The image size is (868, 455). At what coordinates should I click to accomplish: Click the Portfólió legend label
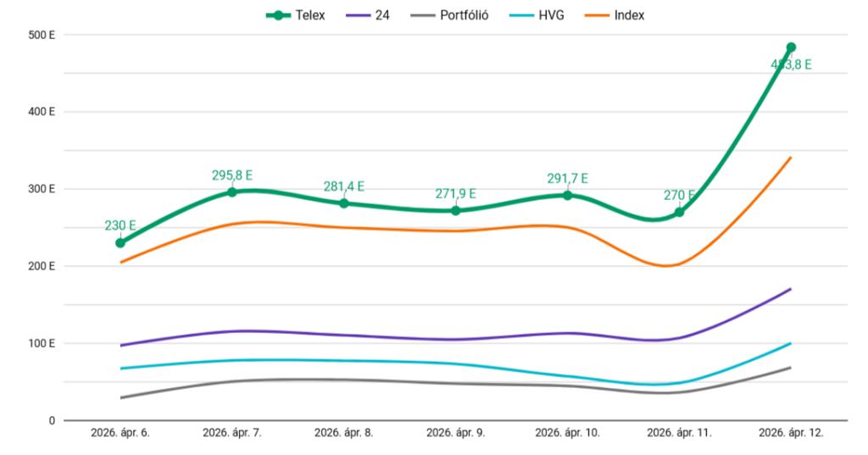pos(464,15)
